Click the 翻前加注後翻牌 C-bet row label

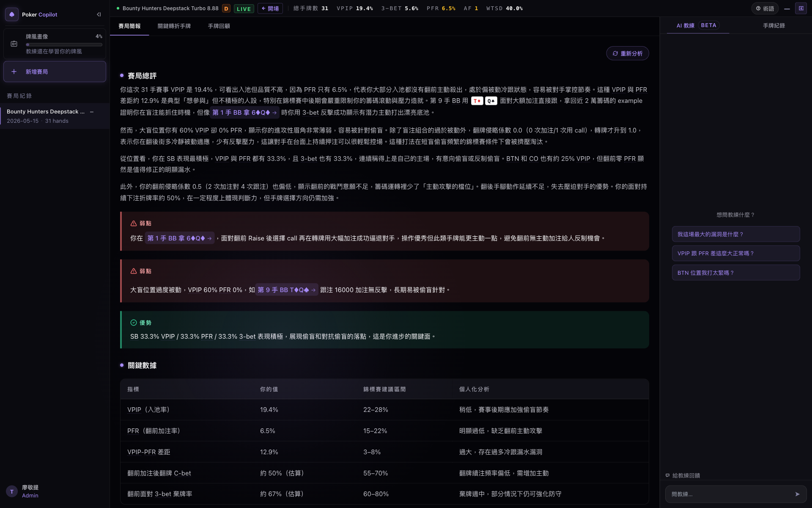click(159, 473)
